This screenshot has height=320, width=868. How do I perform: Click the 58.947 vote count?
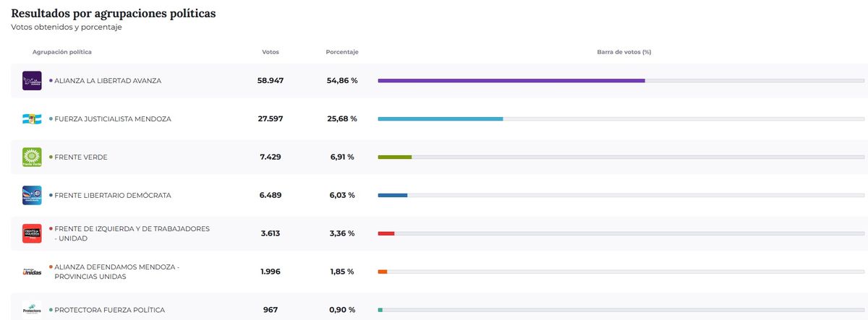[271, 80]
